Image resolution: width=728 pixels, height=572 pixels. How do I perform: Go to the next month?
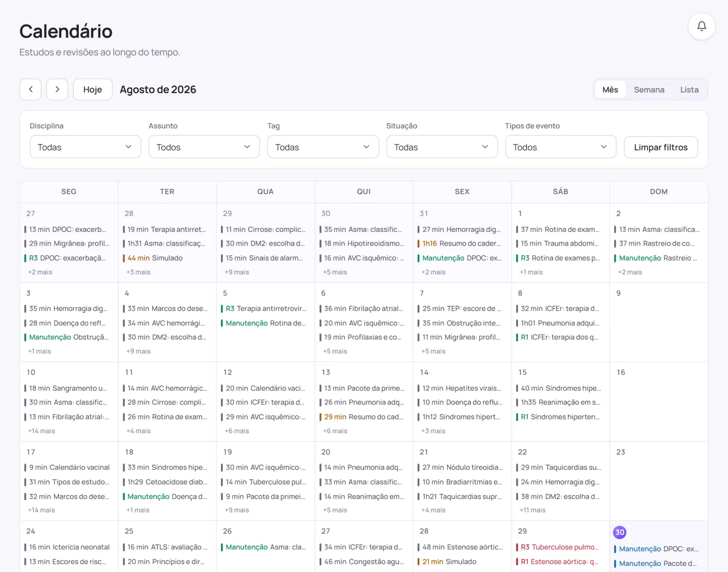click(57, 89)
